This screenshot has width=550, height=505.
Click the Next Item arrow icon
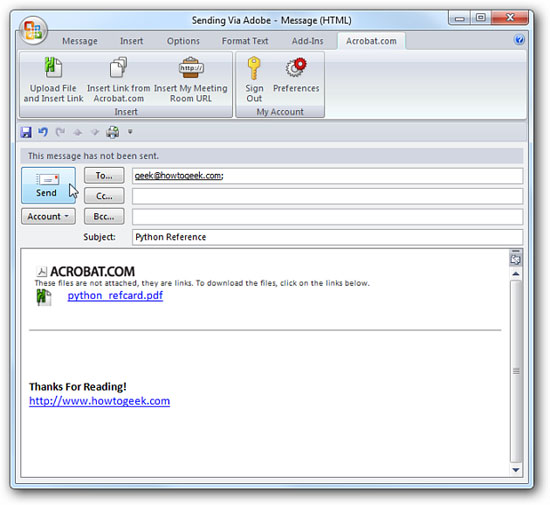[95, 132]
